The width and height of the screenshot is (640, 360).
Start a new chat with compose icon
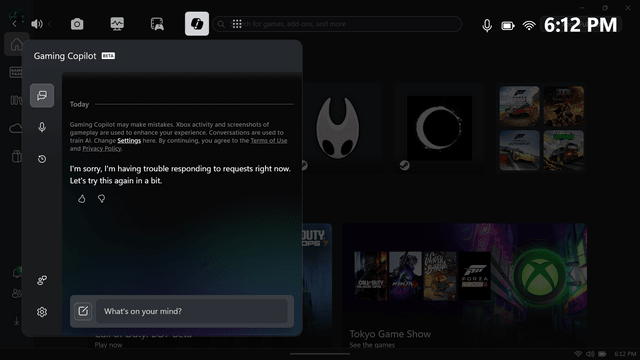[x=83, y=311]
